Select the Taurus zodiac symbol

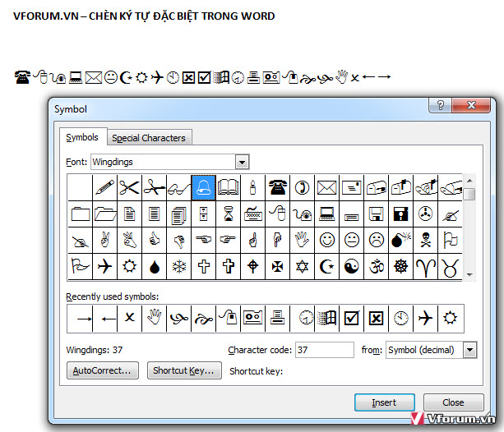point(450,266)
